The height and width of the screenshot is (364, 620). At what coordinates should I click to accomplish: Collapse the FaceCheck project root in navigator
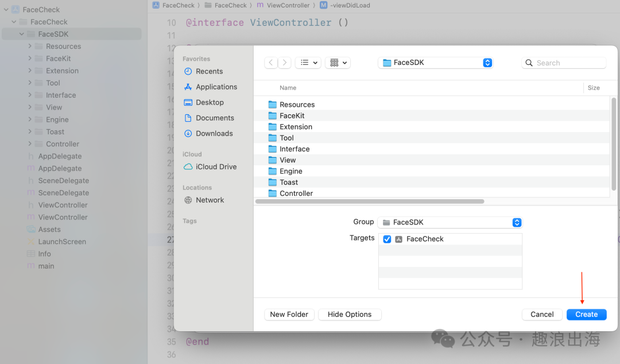coord(6,10)
